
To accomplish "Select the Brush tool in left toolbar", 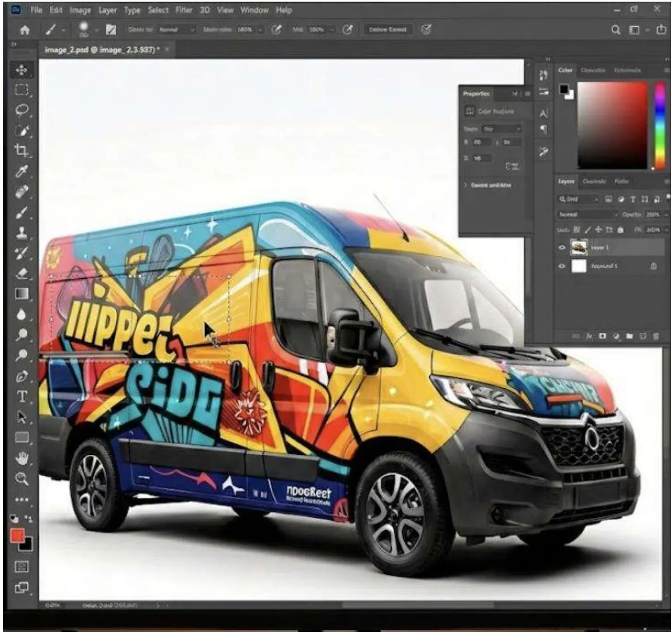I will 22,212.
